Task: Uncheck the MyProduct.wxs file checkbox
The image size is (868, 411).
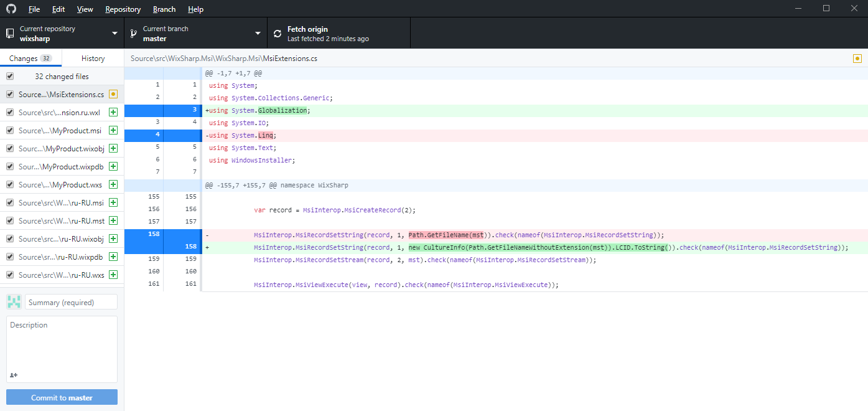Action: click(10, 184)
